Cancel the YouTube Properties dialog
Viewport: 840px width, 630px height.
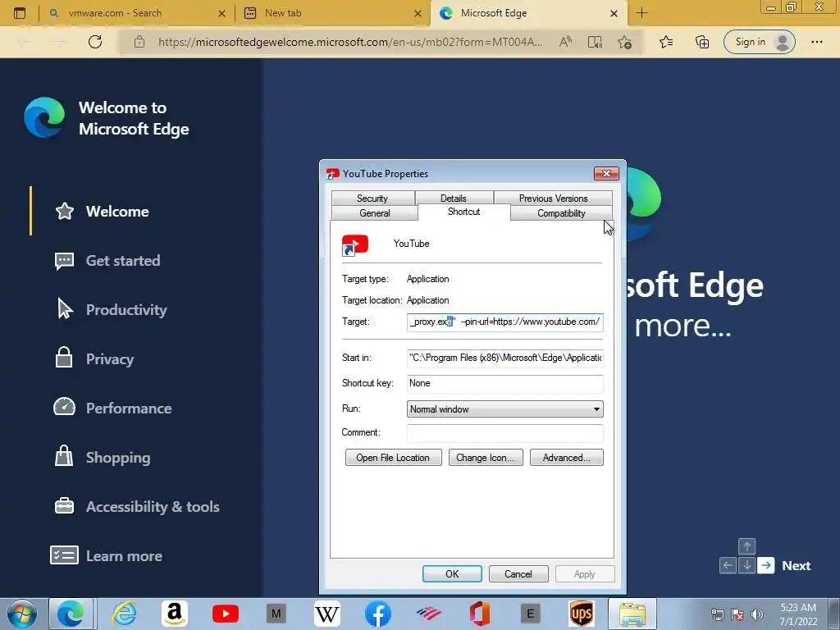pyautogui.click(x=518, y=573)
